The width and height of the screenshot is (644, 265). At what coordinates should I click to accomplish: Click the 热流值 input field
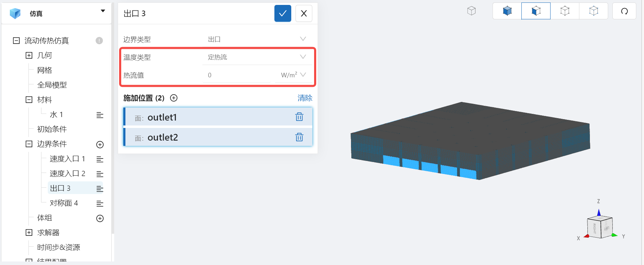tap(236, 75)
